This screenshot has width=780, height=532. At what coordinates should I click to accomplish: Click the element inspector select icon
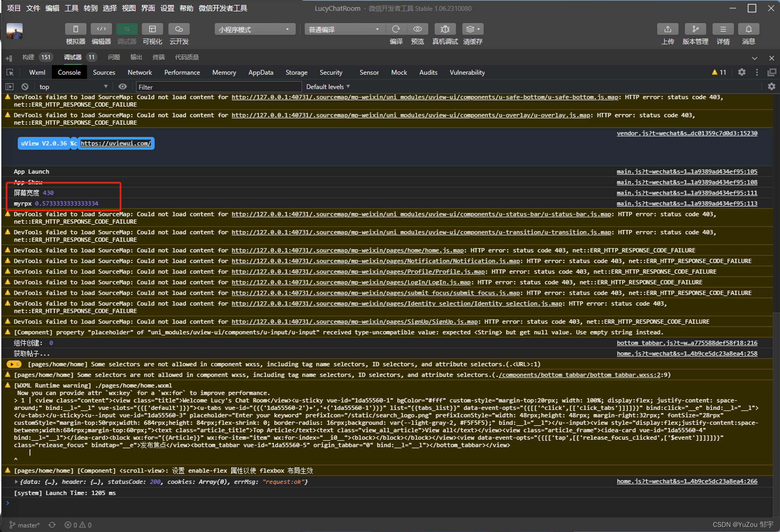10,72
